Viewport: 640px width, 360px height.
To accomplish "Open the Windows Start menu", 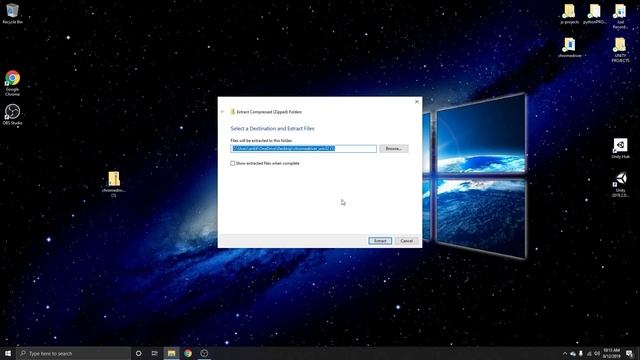I will (8, 353).
